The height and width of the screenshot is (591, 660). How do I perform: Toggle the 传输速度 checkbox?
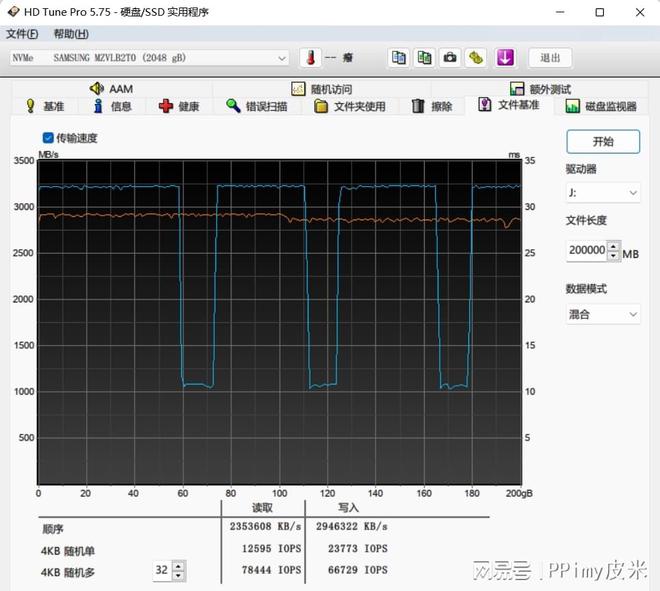48,138
